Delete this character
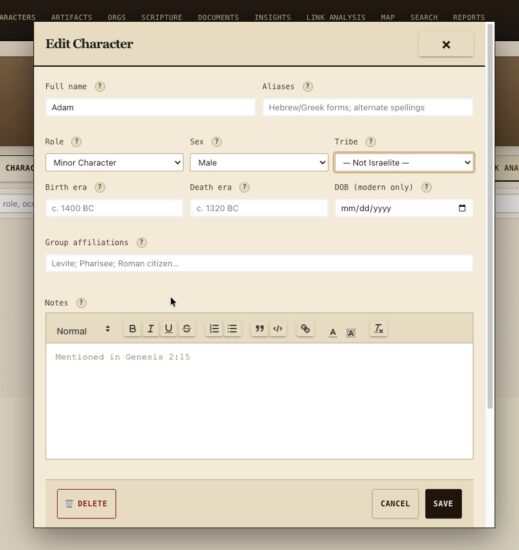This screenshot has width=519, height=550. [87, 504]
